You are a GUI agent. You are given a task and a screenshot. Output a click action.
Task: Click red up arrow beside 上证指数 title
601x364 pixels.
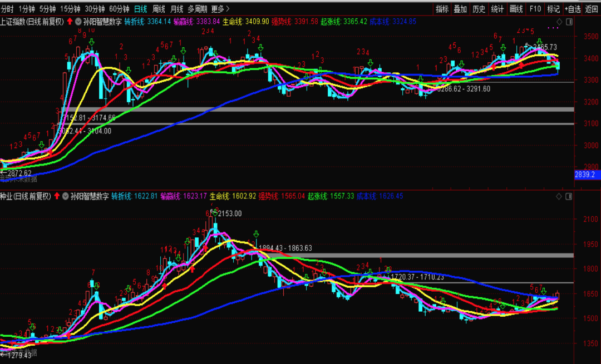tap(70, 22)
